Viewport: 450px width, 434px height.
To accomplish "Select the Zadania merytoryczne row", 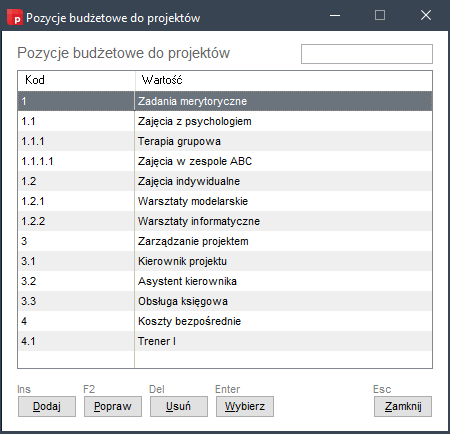I will pyautogui.click(x=225, y=101).
